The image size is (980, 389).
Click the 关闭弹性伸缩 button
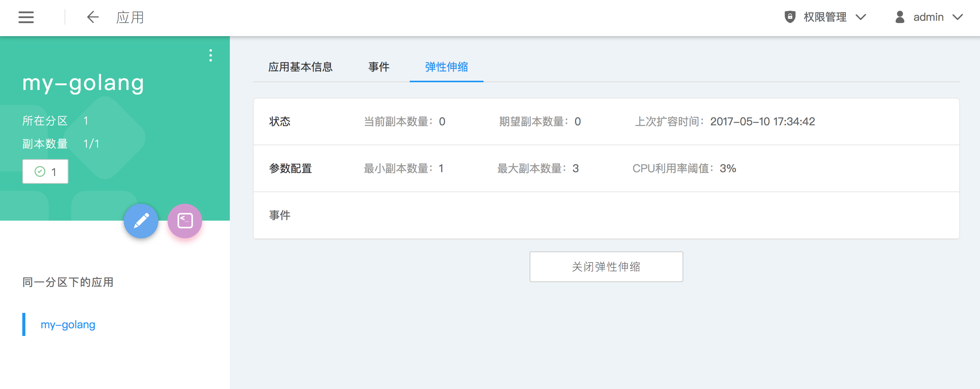[606, 267]
